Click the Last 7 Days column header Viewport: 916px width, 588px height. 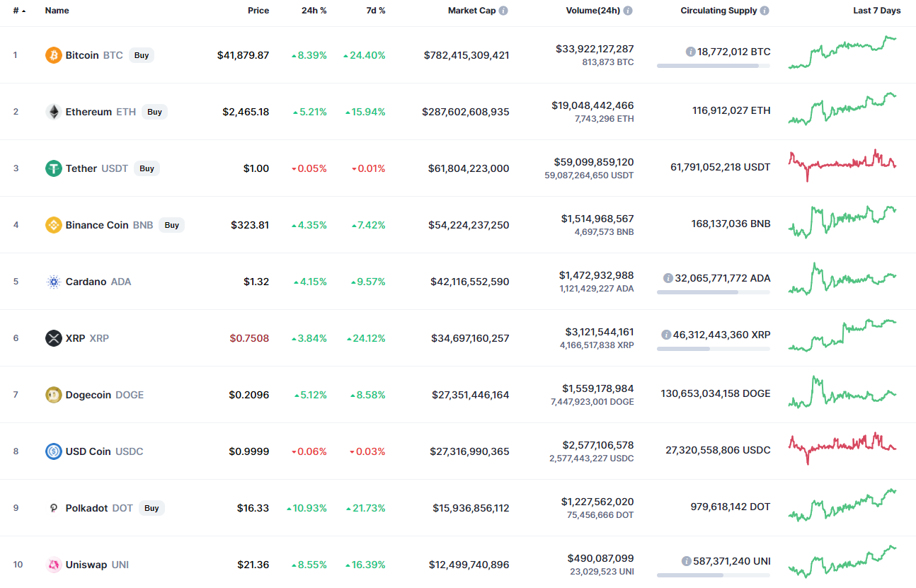(x=877, y=11)
